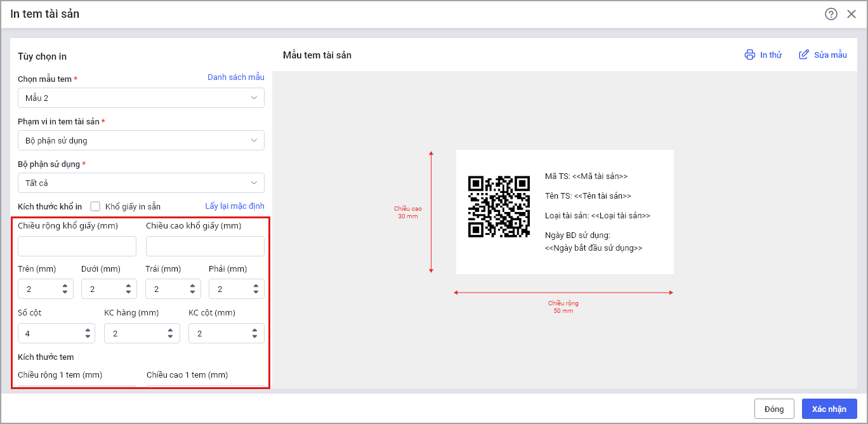Click the printer icon for In thử
868x424 pixels.
pos(750,55)
